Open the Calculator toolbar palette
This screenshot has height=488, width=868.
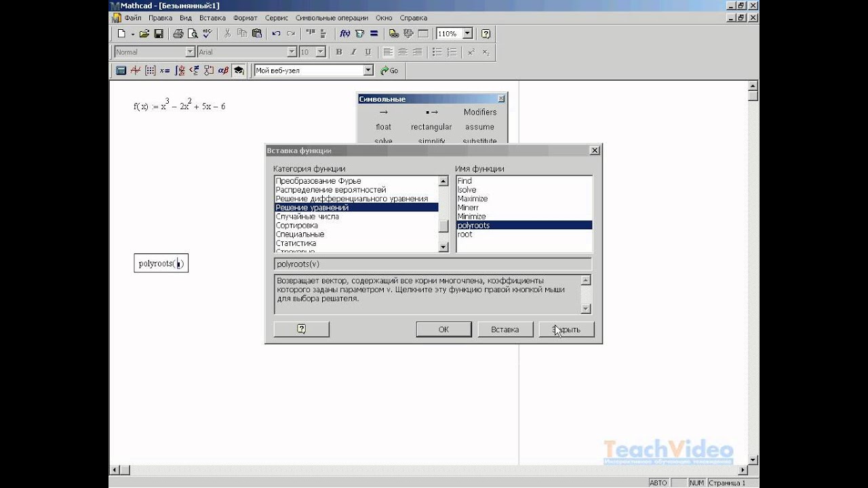point(121,70)
